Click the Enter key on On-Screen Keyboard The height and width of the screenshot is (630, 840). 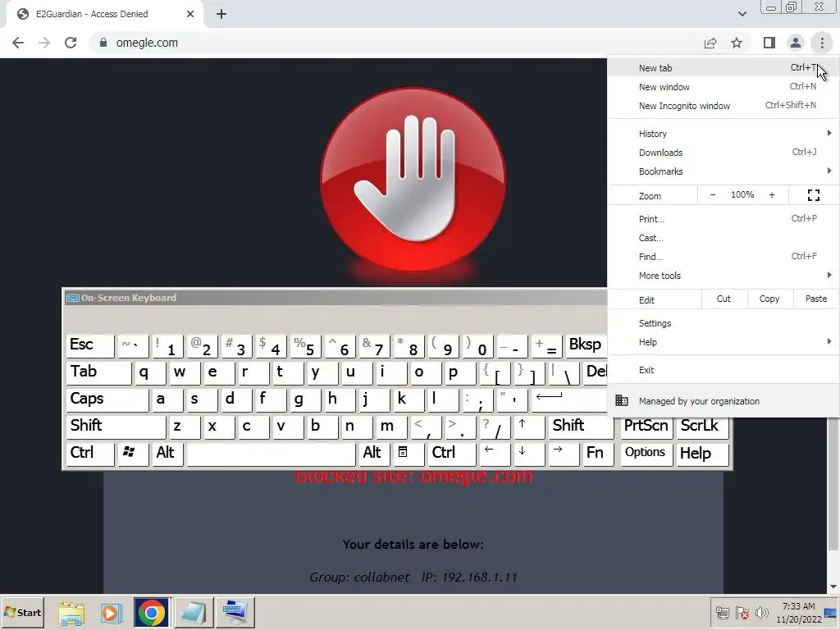(x=569, y=399)
